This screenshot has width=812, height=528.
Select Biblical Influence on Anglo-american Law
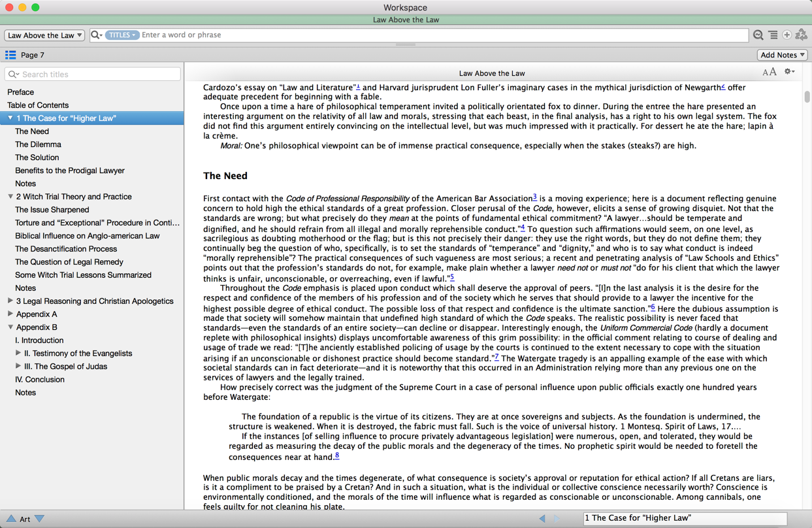coord(88,236)
